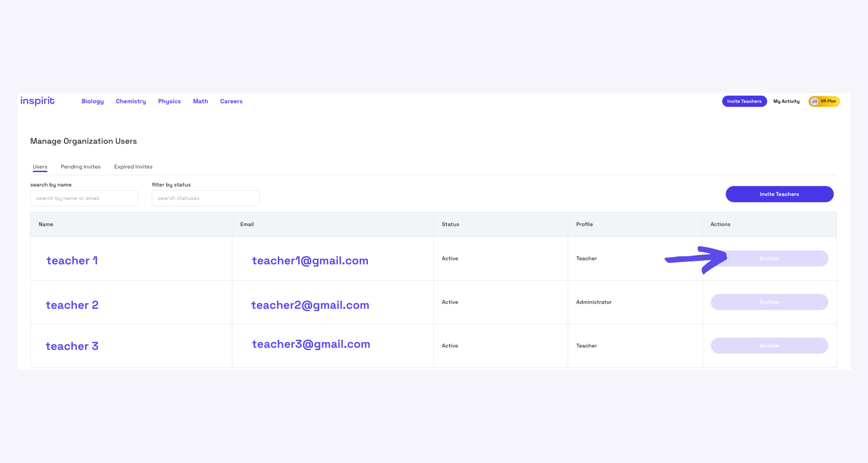
Task: Open My Activity link
Action: pyautogui.click(x=786, y=101)
